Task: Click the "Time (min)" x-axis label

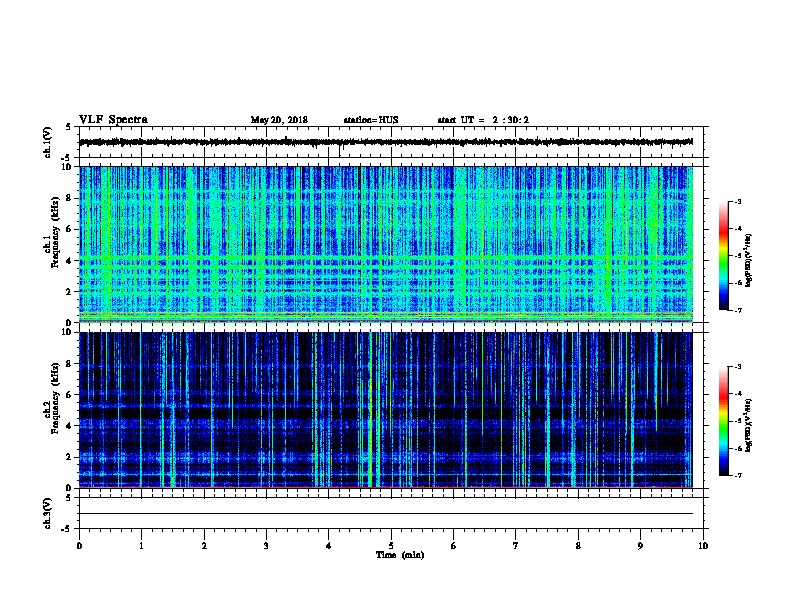Action: (400, 555)
